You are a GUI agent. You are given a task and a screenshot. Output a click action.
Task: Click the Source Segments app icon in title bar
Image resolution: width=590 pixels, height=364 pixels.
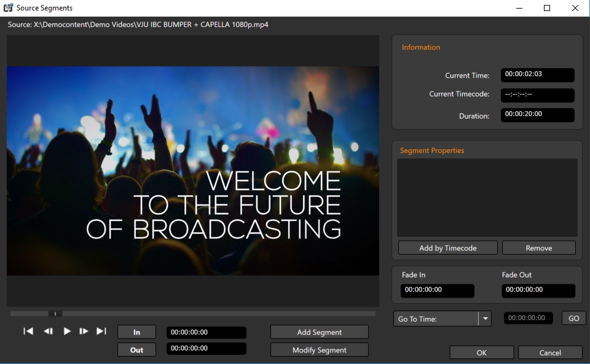[8, 7]
